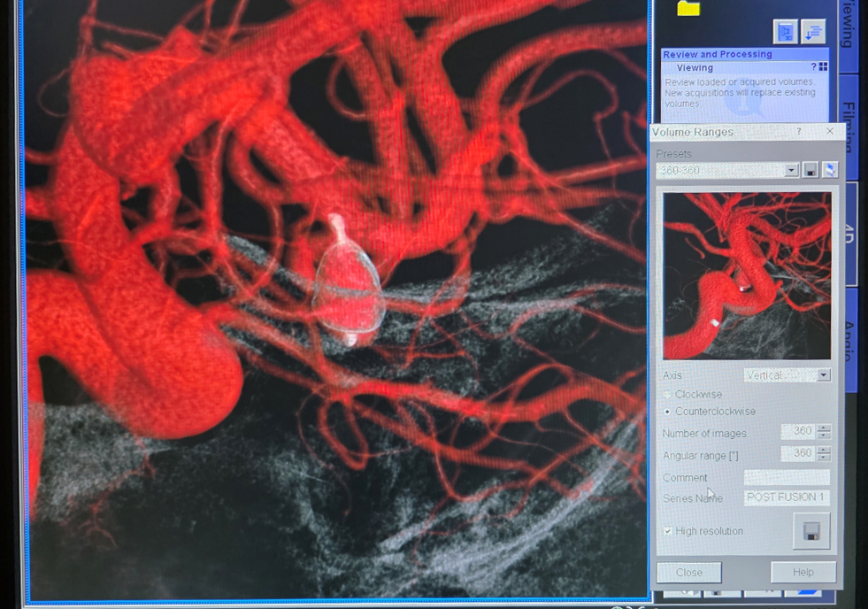
Task: Open the Presets dropdown showing 360-360
Action: pyautogui.click(x=791, y=170)
